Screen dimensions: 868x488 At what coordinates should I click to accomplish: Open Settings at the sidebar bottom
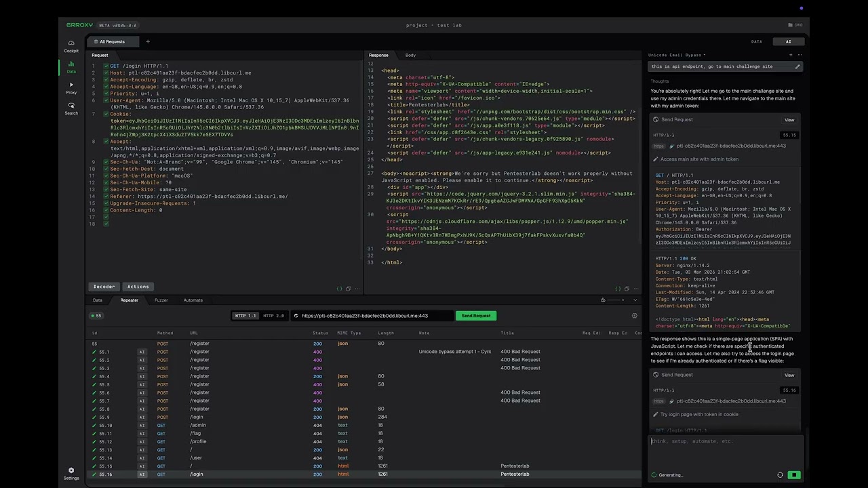(x=71, y=473)
